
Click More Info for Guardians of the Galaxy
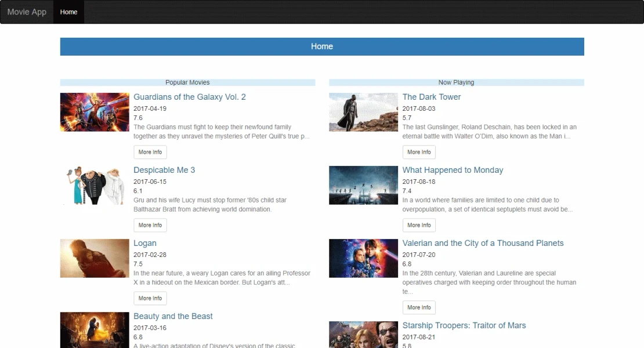tap(150, 152)
